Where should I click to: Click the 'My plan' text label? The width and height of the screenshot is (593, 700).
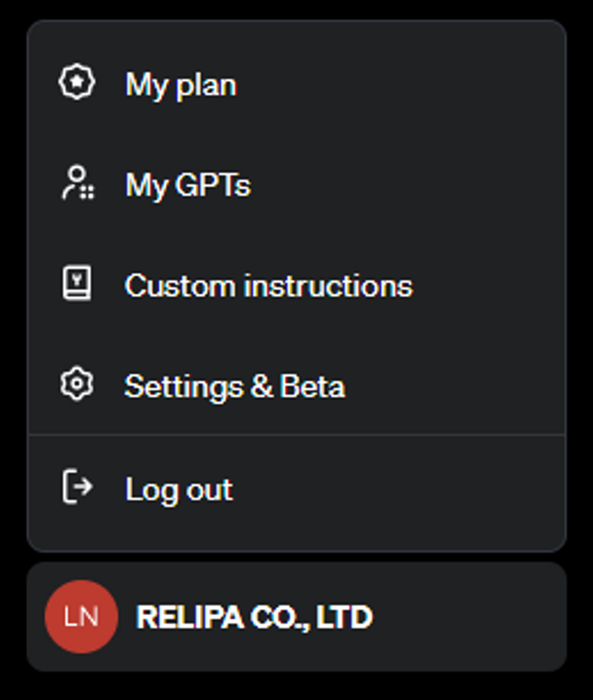tap(181, 85)
